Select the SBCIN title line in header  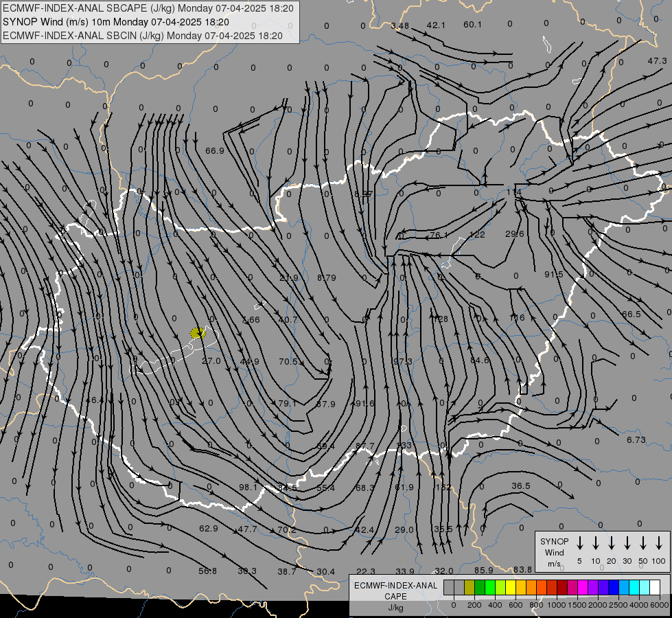point(143,36)
